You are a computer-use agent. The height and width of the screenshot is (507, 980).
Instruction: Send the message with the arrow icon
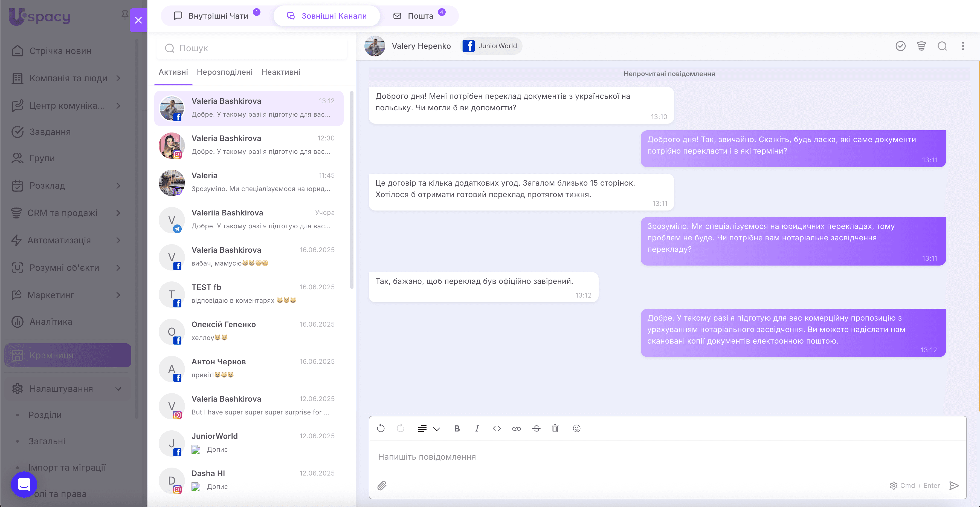[x=954, y=485]
